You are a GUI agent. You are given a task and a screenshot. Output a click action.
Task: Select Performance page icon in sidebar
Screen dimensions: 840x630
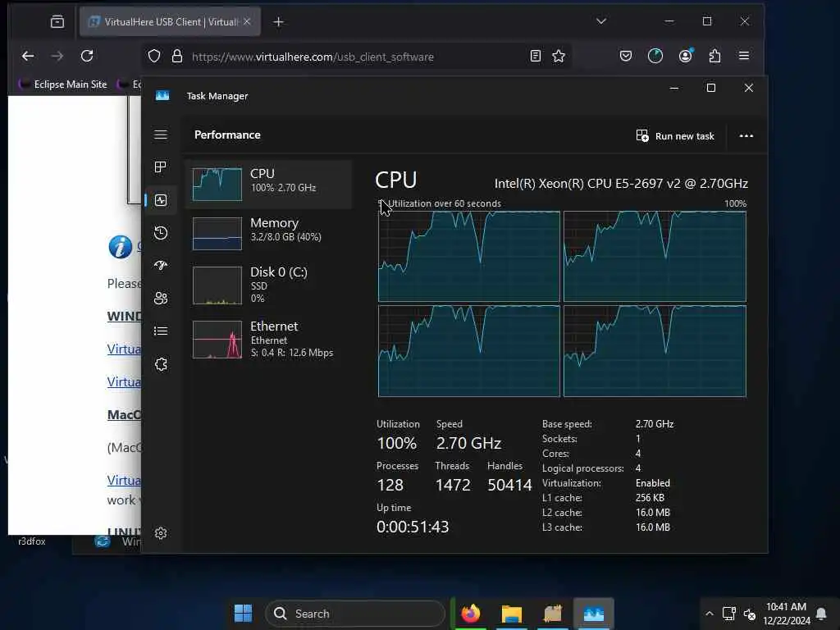coord(161,200)
